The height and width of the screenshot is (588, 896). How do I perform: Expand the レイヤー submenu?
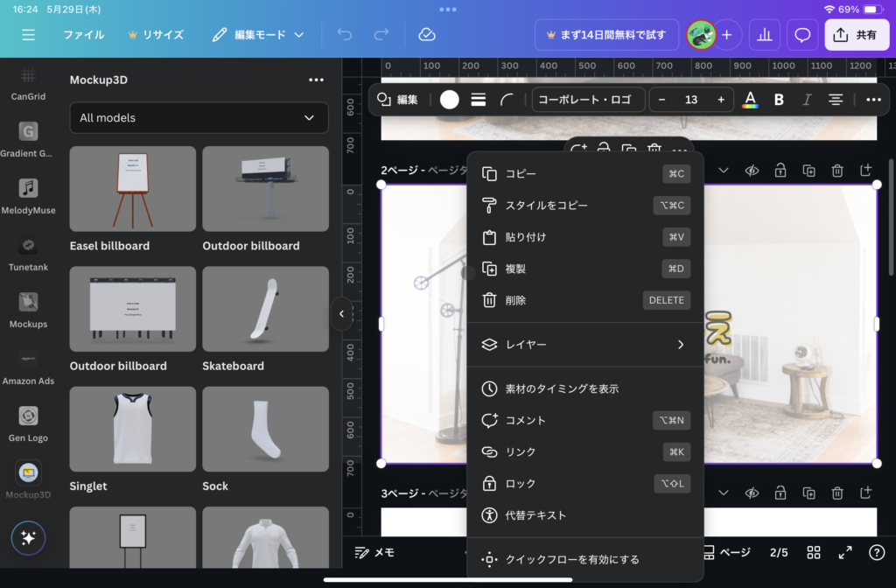point(585,345)
